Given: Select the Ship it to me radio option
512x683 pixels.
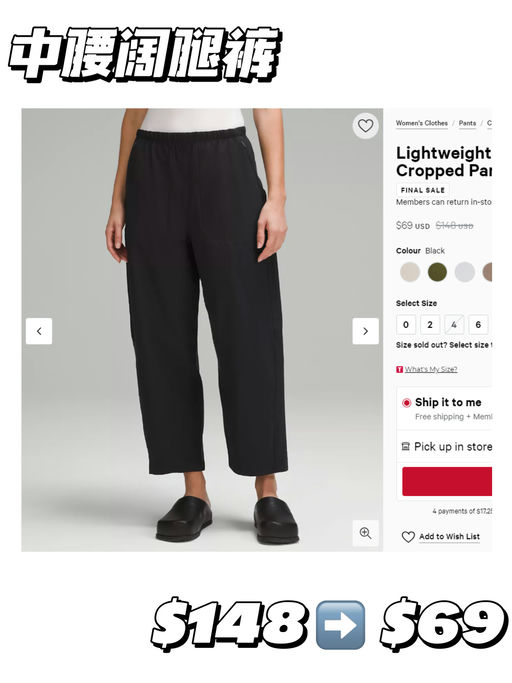Looking at the screenshot, I should point(406,402).
